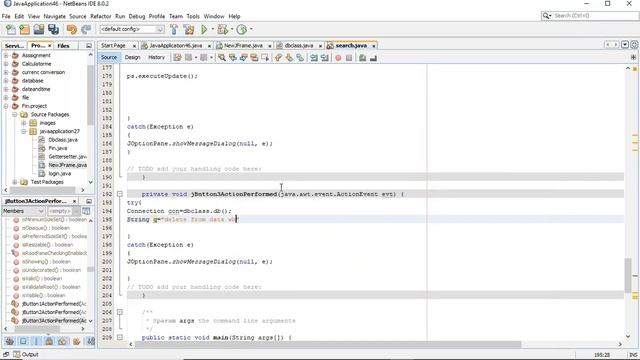Viewport: 640px width, 360px height.
Task: Toggle Bookmark icon in editor toolbar
Action: click(x=300, y=58)
